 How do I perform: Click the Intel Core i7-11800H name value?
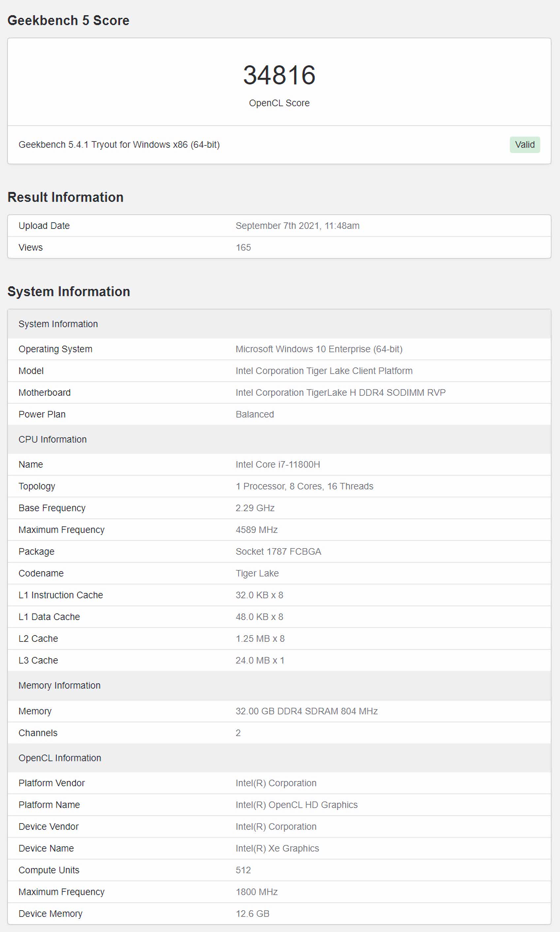278,464
